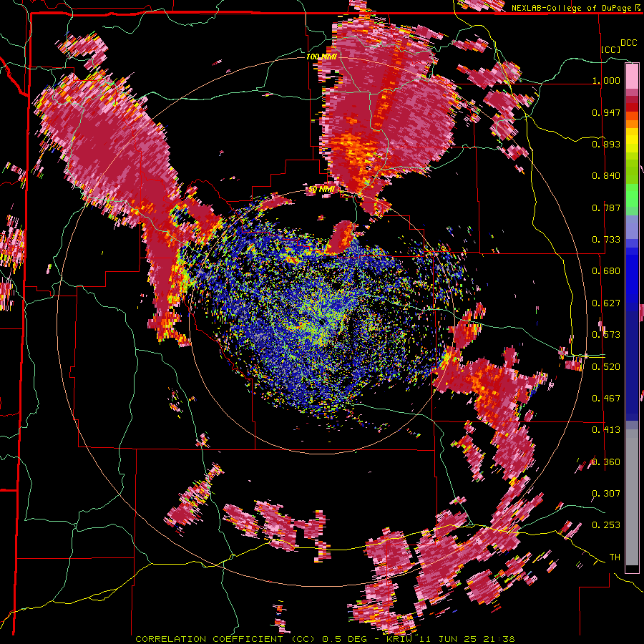This screenshot has width=644, height=644.
Task: Select the 0.573 legend value
Action: point(606,335)
